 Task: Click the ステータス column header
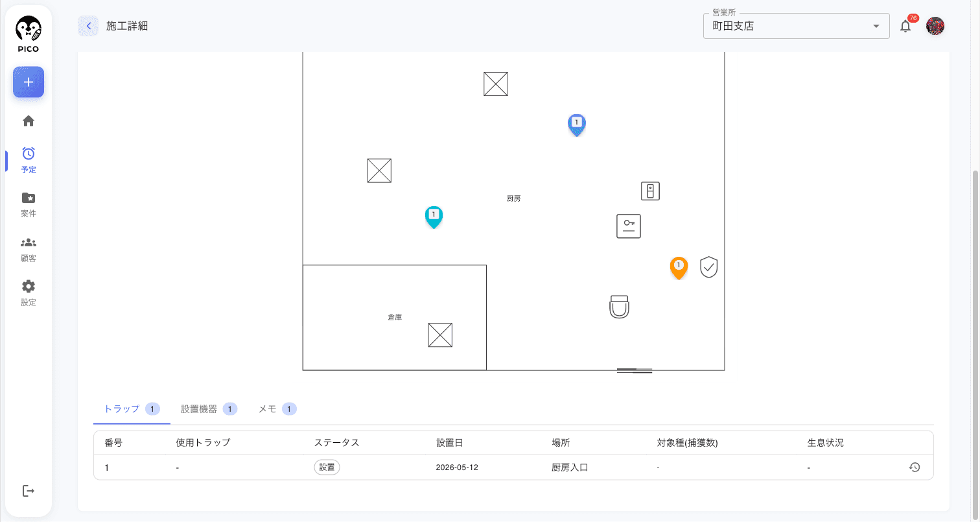(336, 443)
